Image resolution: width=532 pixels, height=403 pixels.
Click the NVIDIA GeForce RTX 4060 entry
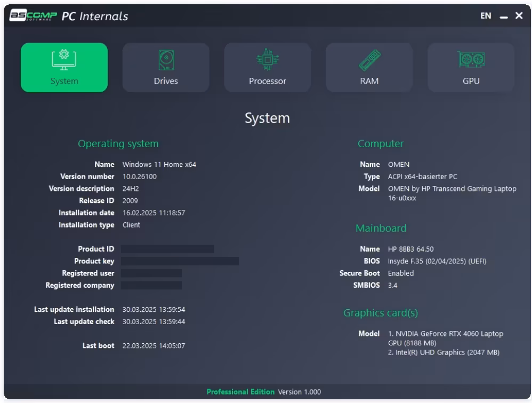[445, 338]
